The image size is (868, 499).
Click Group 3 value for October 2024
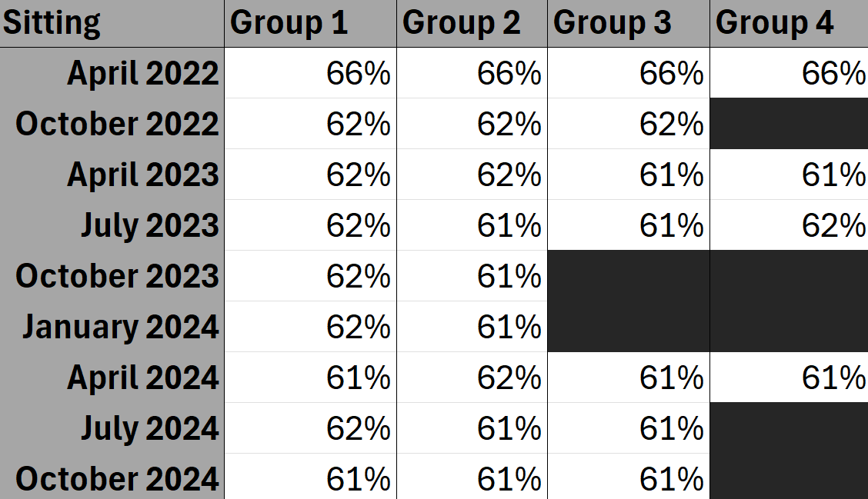tap(671, 480)
